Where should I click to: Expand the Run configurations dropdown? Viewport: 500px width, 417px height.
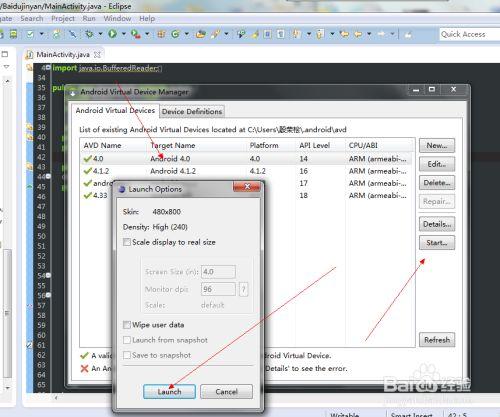coord(123,34)
